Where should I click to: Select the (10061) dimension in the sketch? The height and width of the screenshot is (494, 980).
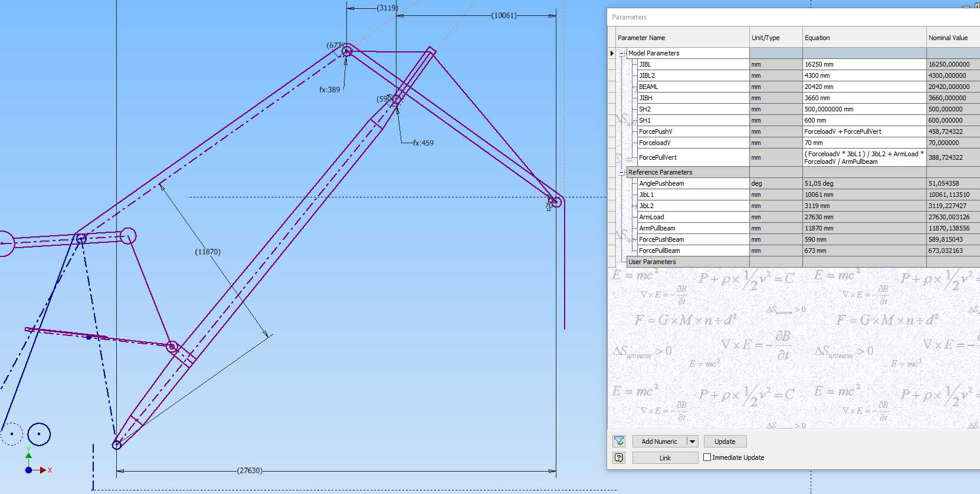pyautogui.click(x=504, y=15)
